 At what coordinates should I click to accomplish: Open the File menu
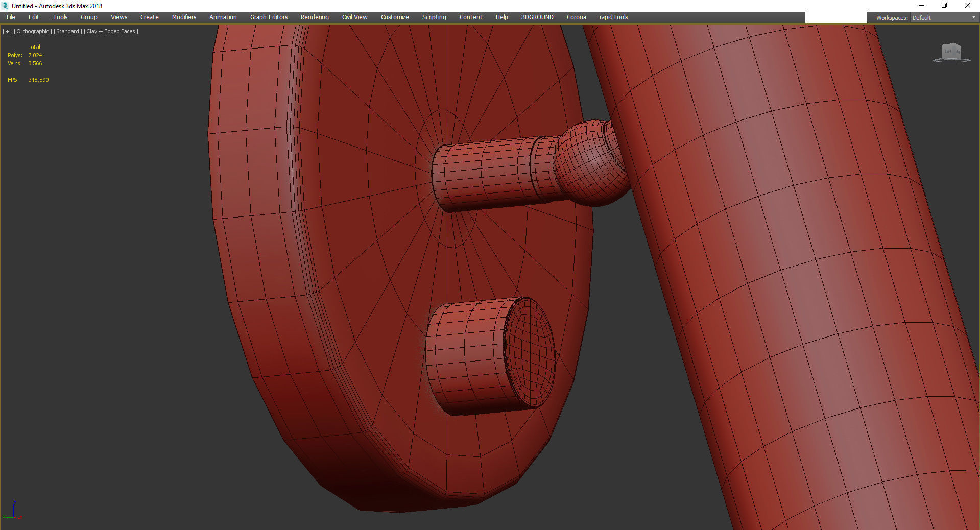(x=11, y=17)
